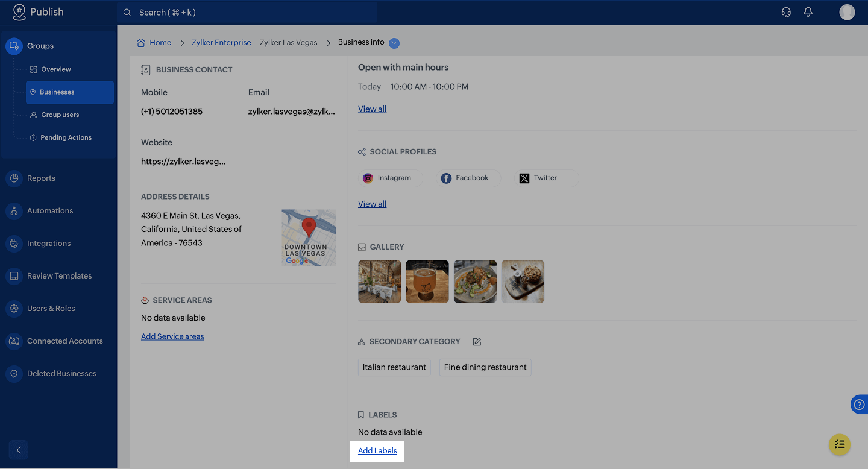
Task: Open the notifications bell
Action: [808, 12]
